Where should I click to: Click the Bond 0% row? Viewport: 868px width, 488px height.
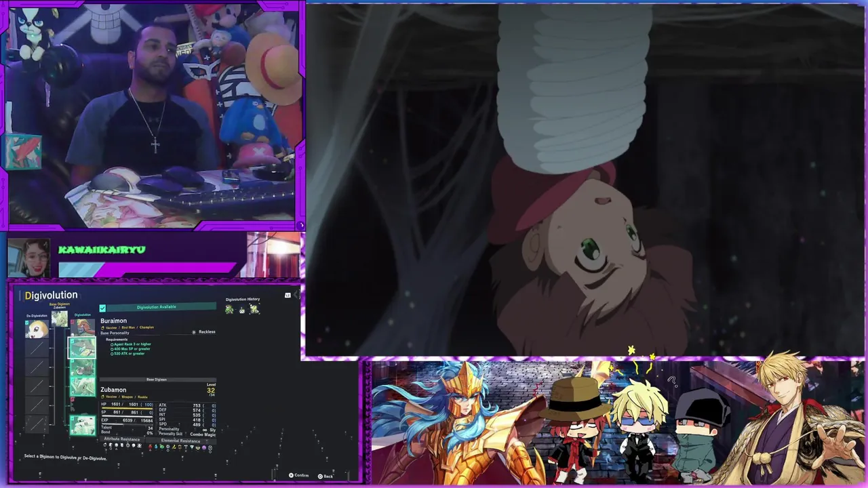coord(127,432)
